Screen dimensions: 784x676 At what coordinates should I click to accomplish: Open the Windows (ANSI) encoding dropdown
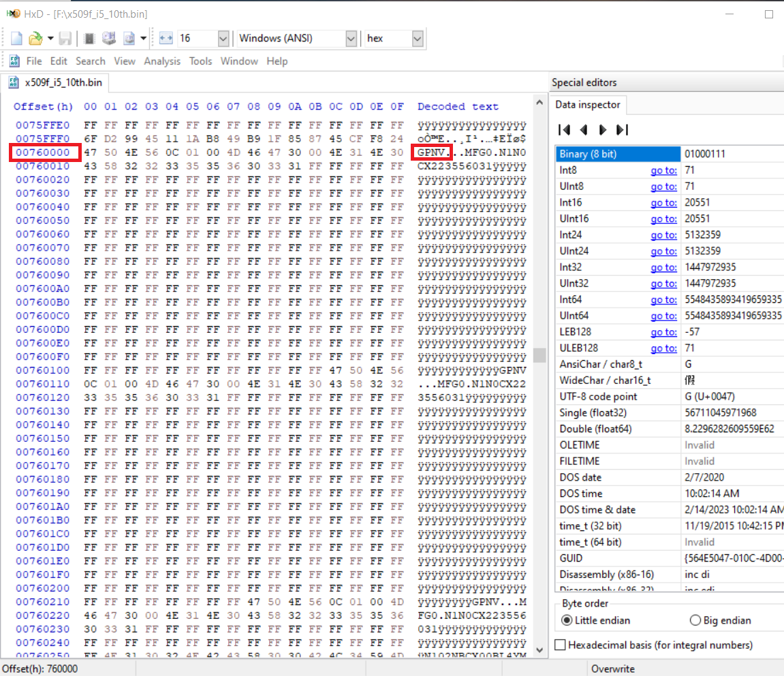click(x=351, y=39)
